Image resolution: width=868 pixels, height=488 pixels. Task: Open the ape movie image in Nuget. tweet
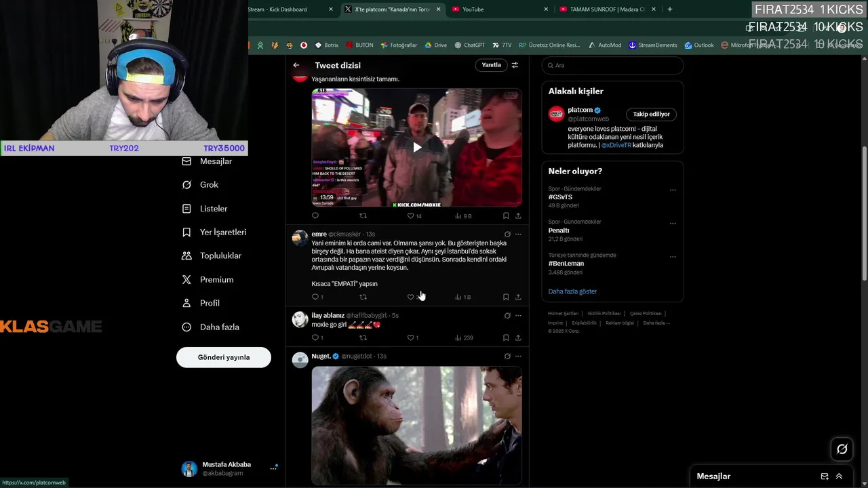pyautogui.click(x=417, y=426)
